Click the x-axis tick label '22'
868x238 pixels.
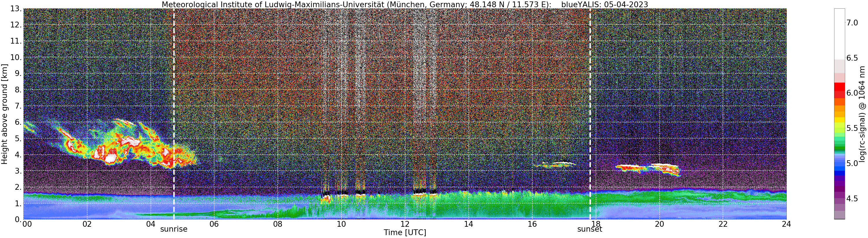(723, 224)
